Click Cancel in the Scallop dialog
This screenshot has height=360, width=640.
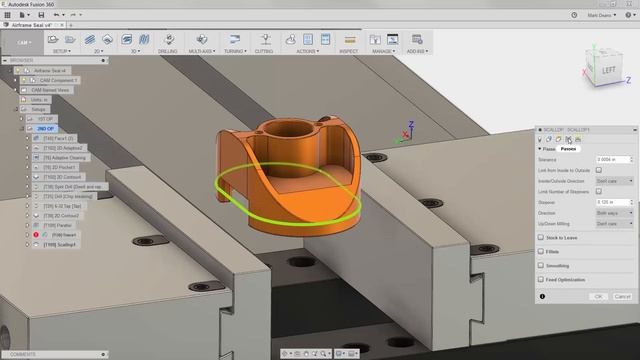(x=622, y=297)
